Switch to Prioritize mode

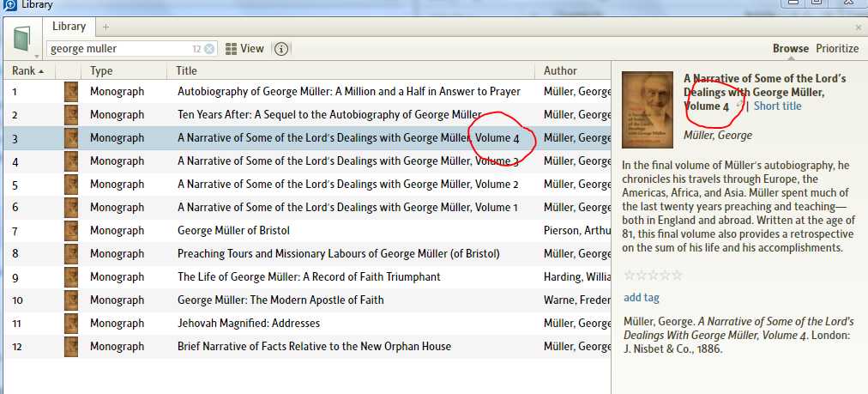pyautogui.click(x=837, y=48)
